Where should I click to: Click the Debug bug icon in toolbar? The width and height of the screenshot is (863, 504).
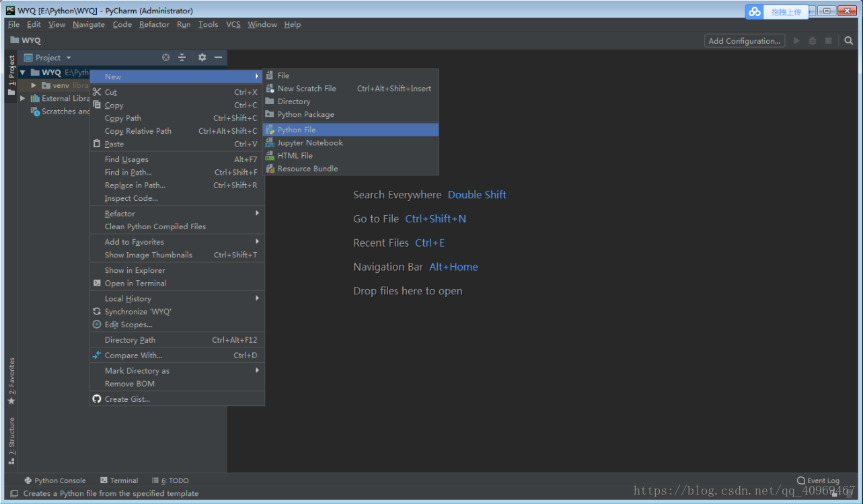tap(813, 41)
